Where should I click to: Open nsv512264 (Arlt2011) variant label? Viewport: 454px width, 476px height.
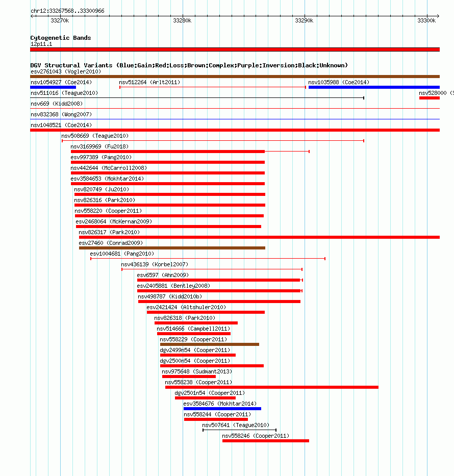[149, 82]
